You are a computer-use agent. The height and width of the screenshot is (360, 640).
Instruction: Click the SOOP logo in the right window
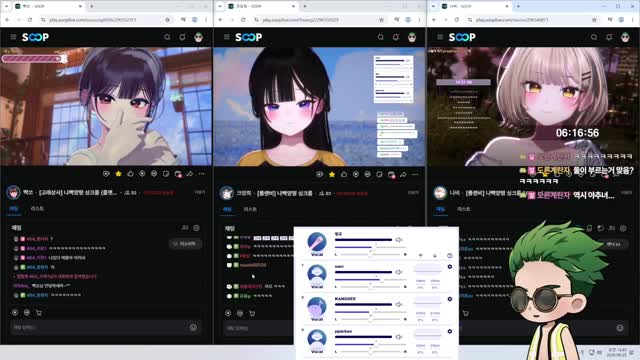point(462,37)
